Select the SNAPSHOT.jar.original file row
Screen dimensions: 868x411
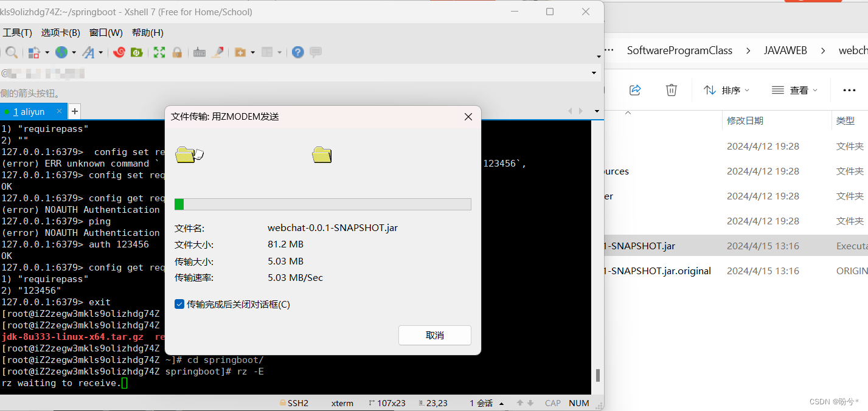[x=736, y=271]
